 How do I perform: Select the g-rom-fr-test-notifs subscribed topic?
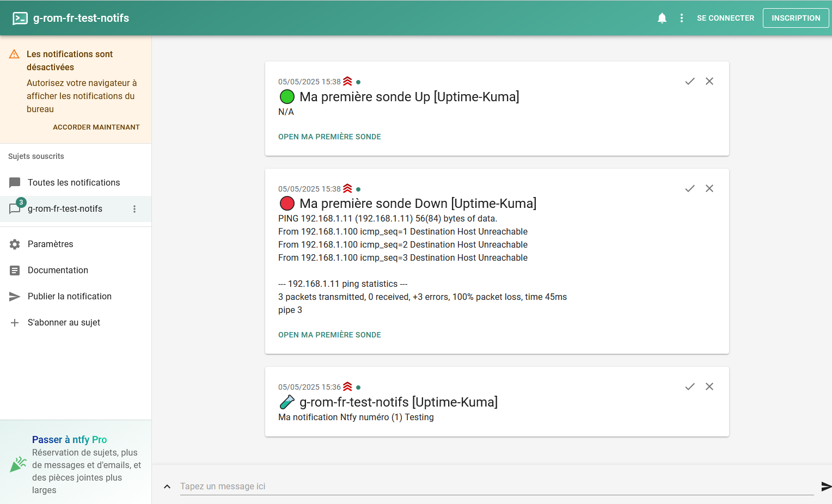(x=76, y=209)
